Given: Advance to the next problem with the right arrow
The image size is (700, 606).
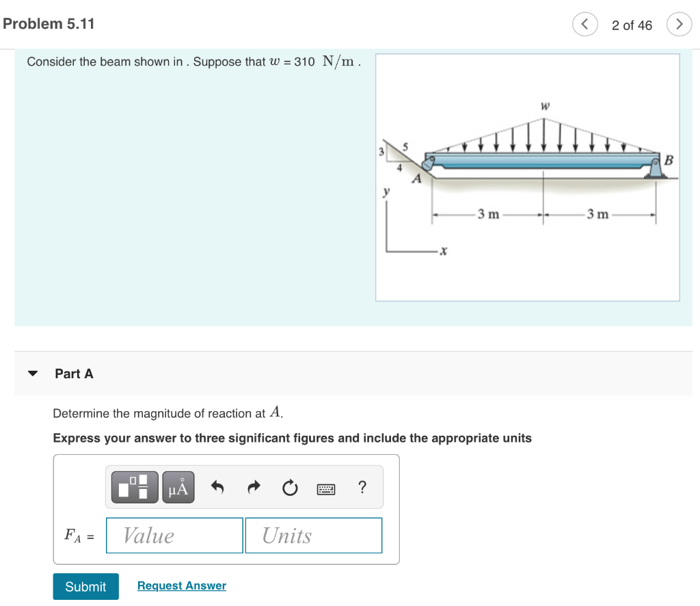Looking at the screenshot, I should 679,25.
